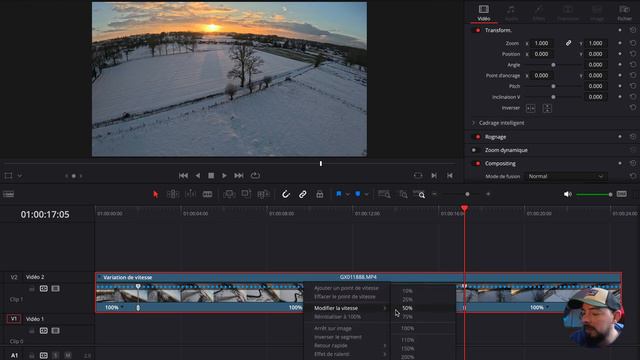Go to next clip edit point

click(x=434, y=176)
